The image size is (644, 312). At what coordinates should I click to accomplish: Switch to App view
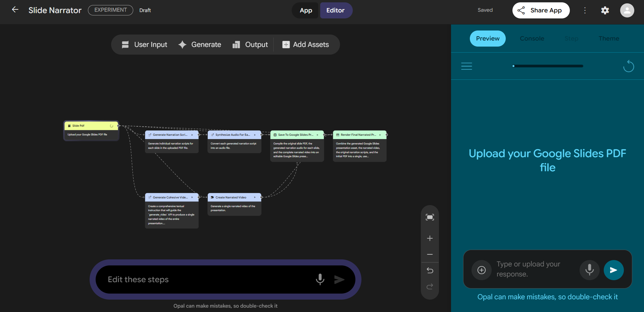click(306, 10)
